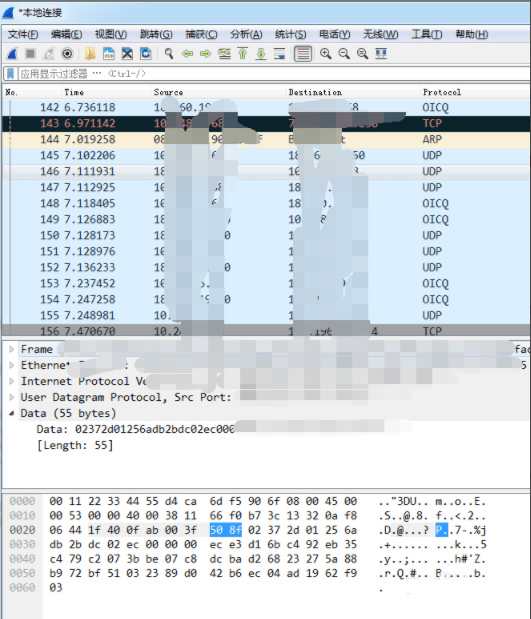
Task: Reload the capture file icon
Action: (x=146, y=54)
